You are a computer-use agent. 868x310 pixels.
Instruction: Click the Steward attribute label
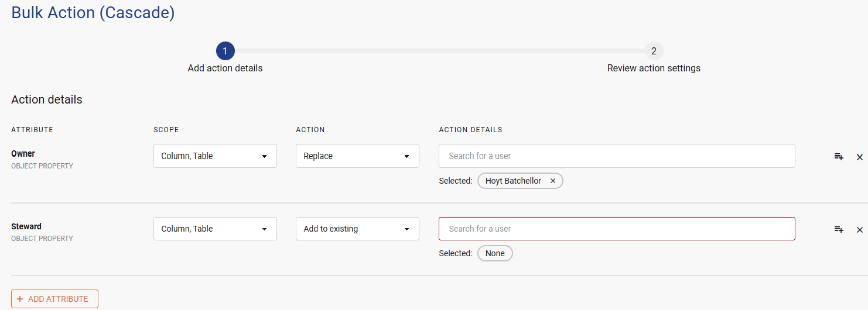pyautogui.click(x=26, y=226)
